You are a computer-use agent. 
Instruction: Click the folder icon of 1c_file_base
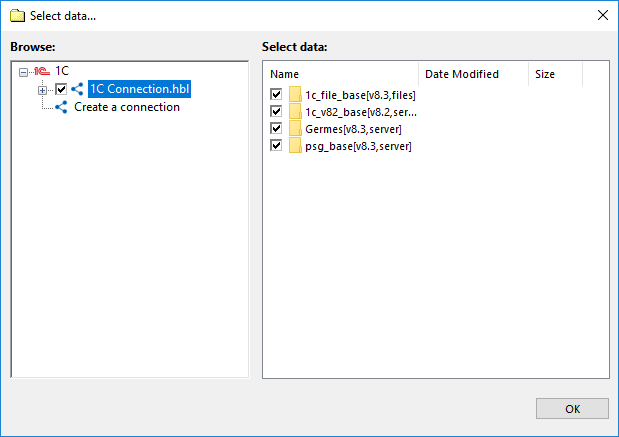click(295, 95)
